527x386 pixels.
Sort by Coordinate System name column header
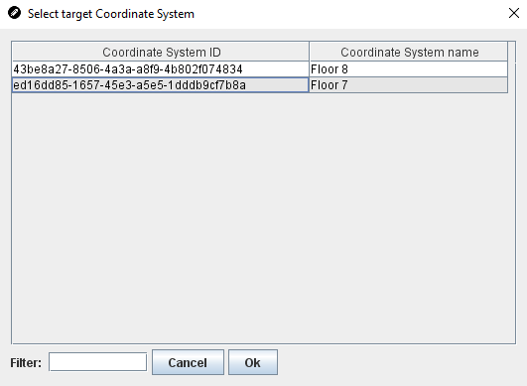click(408, 52)
